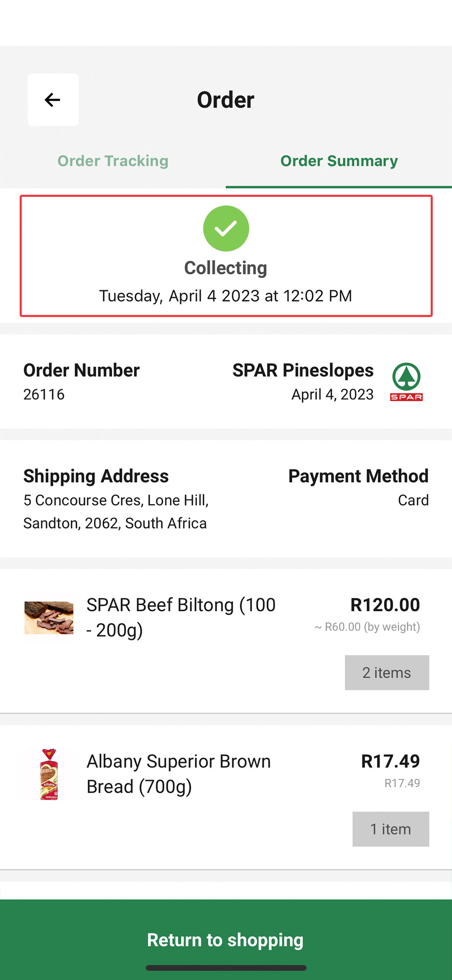Select the Order Summary tab
The width and height of the screenshot is (452, 980).
[x=339, y=161]
